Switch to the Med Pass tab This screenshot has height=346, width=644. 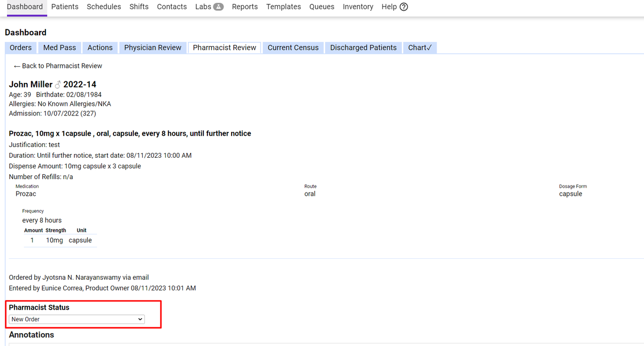point(59,48)
